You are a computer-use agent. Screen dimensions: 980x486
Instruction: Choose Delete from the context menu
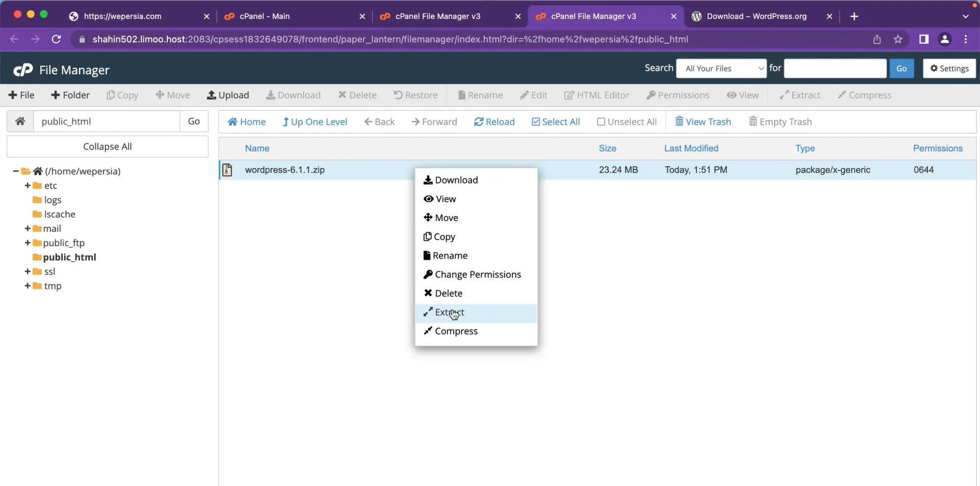[x=476, y=293]
